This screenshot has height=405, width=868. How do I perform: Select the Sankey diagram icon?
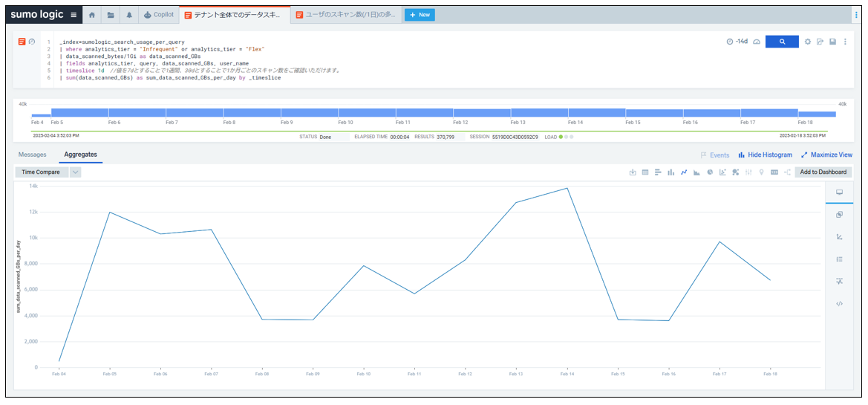tap(787, 172)
